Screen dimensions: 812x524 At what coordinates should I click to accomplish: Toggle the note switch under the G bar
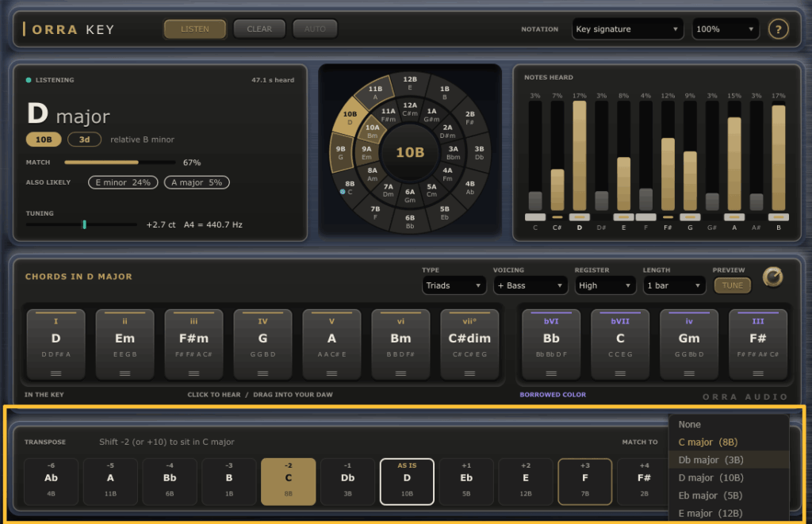click(690, 217)
